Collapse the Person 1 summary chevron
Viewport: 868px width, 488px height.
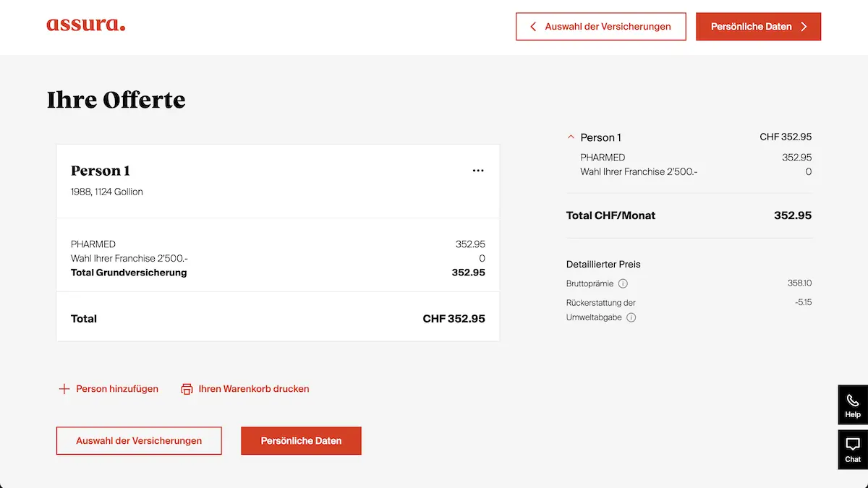(571, 137)
